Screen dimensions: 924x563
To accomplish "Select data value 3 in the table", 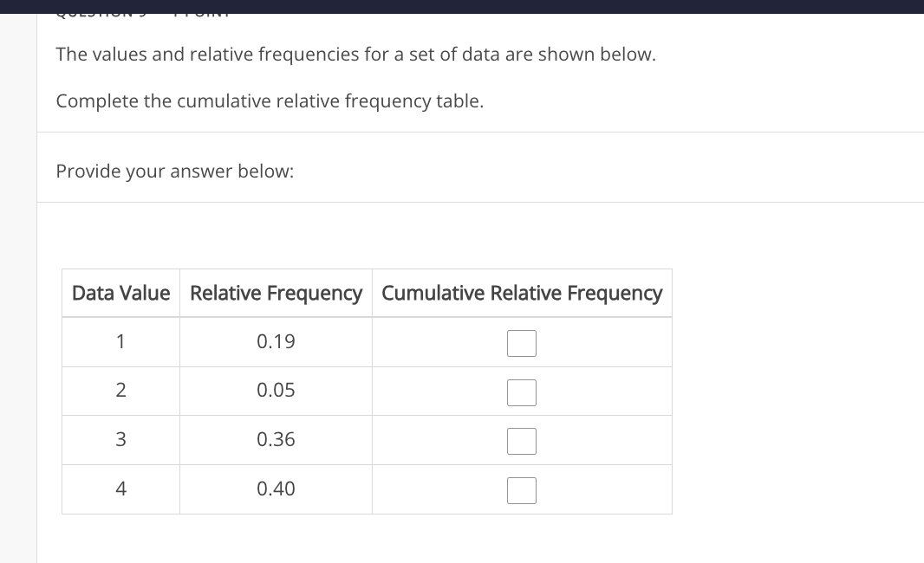I will point(120,440).
